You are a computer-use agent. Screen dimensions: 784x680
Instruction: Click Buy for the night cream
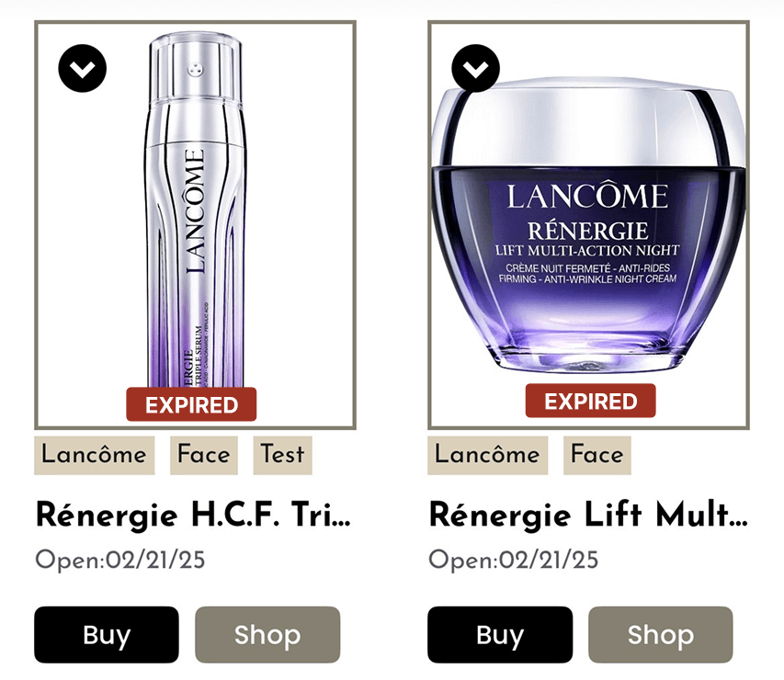[x=500, y=634]
